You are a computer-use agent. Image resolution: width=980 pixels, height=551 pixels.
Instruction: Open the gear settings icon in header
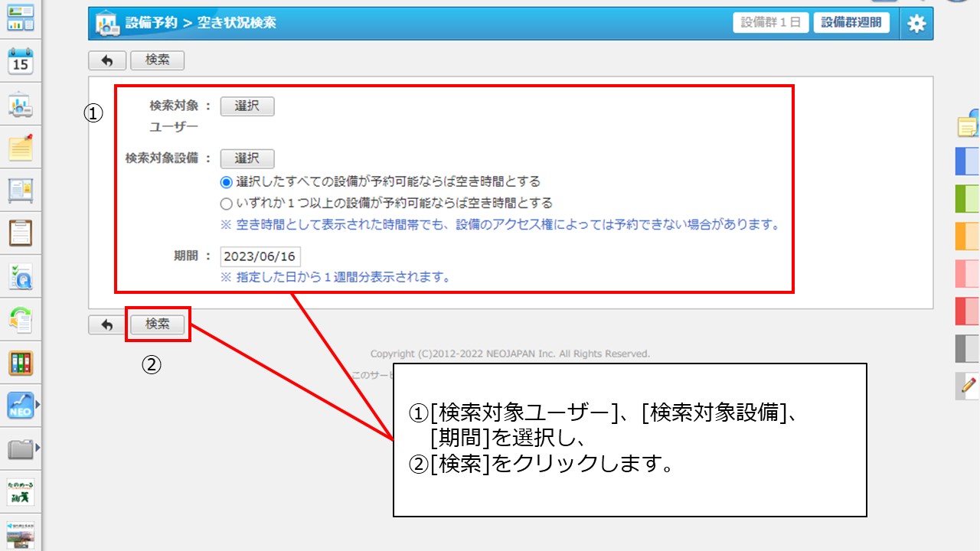pyautogui.click(x=916, y=24)
